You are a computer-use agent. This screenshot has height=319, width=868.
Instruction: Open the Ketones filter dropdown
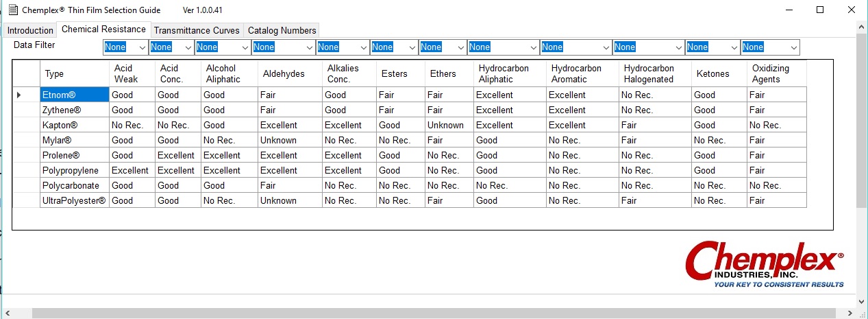(x=733, y=47)
